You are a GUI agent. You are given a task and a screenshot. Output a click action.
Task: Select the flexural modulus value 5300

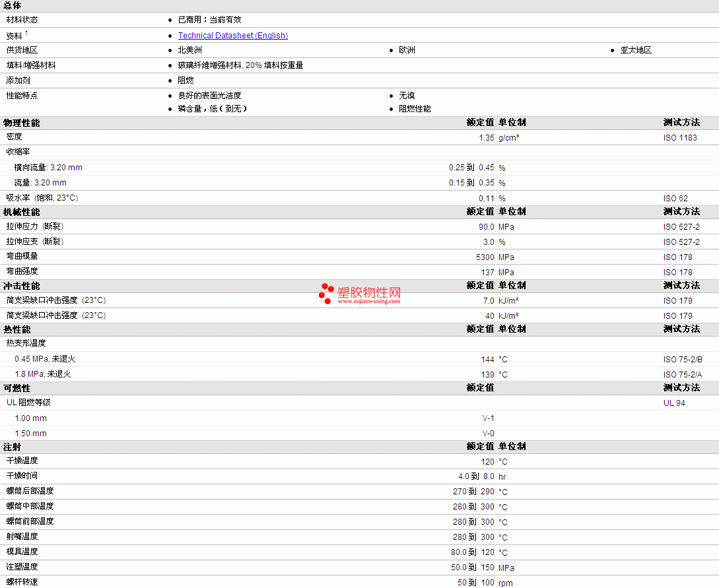click(485, 257)
